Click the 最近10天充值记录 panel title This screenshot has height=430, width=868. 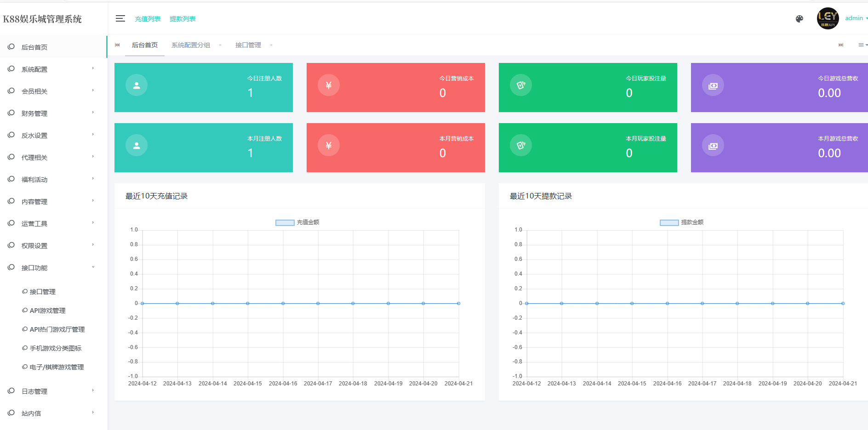[157, 196]
